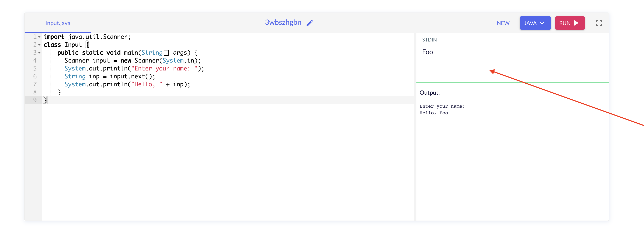Click the STDIN heading label
The width and height of the screenshot is (644, 236).
click(x=429, y=40)
